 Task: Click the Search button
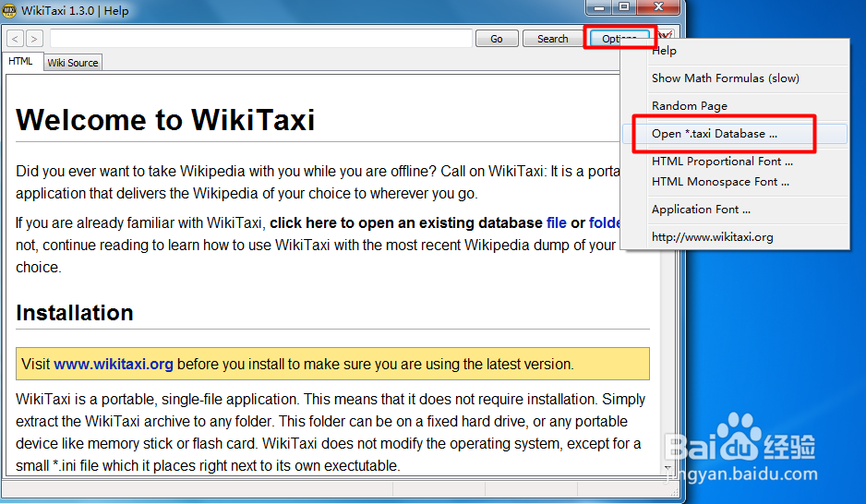(552, 39)
